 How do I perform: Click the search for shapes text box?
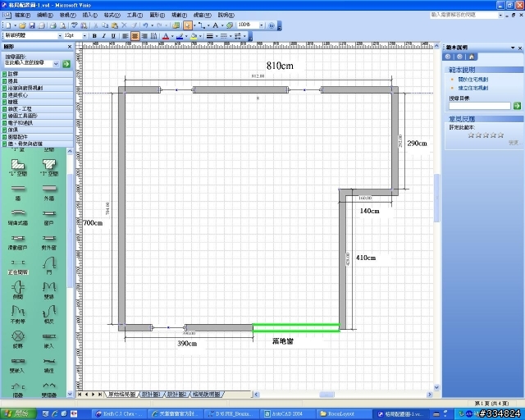28,64
